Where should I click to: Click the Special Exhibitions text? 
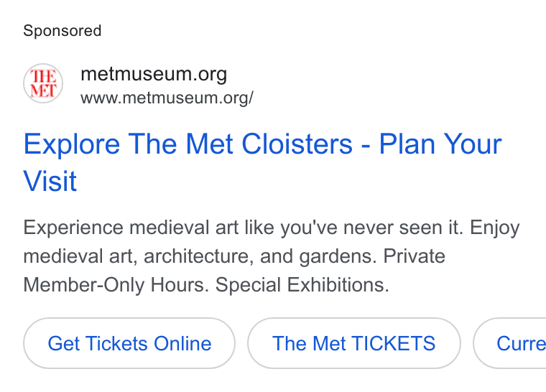pyautogui.click(x=302, y=285)
